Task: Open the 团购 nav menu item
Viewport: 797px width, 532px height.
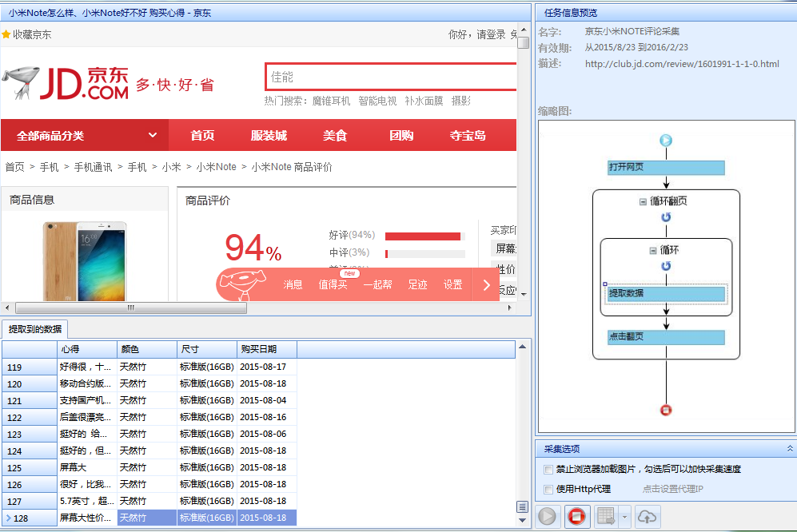Action: pyautogui.click(x=401, y=136)
